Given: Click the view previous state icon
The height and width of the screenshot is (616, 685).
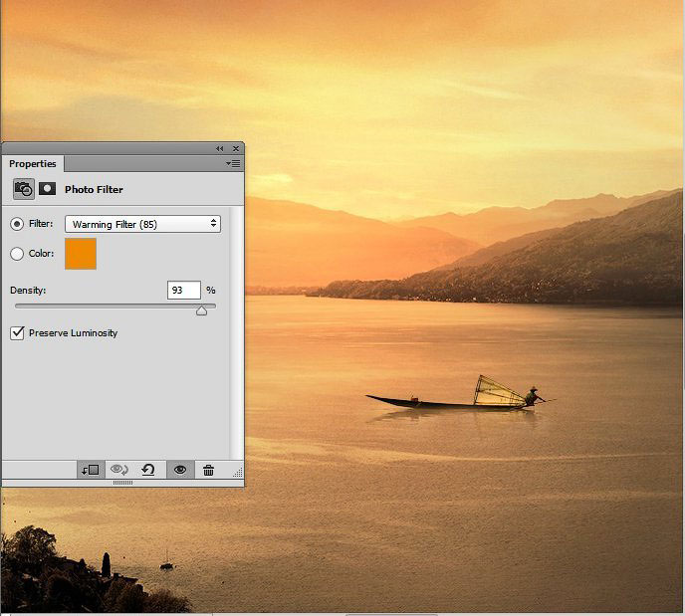Looking at the screenshot, I should point(119,470).
